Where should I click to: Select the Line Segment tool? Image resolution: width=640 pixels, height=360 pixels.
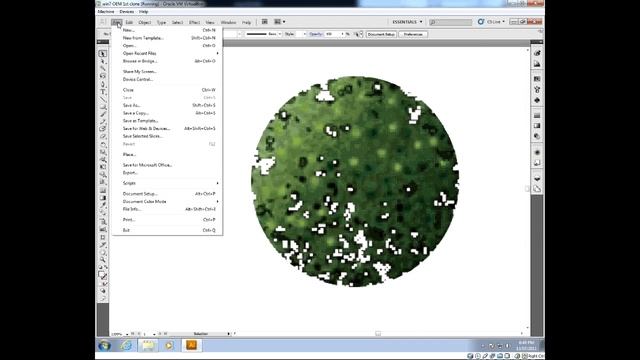coord(103,100)
